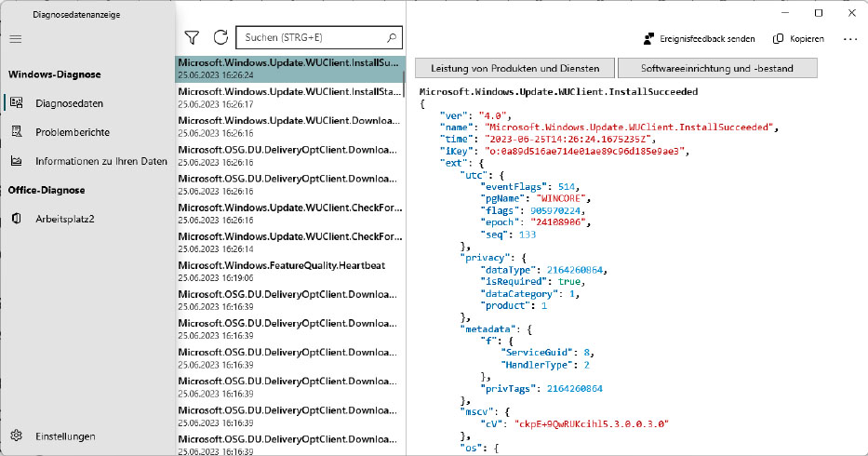Refresh the diagnostic events list
The height and width of the screenshot is (456, 868).
coord(220,37)
